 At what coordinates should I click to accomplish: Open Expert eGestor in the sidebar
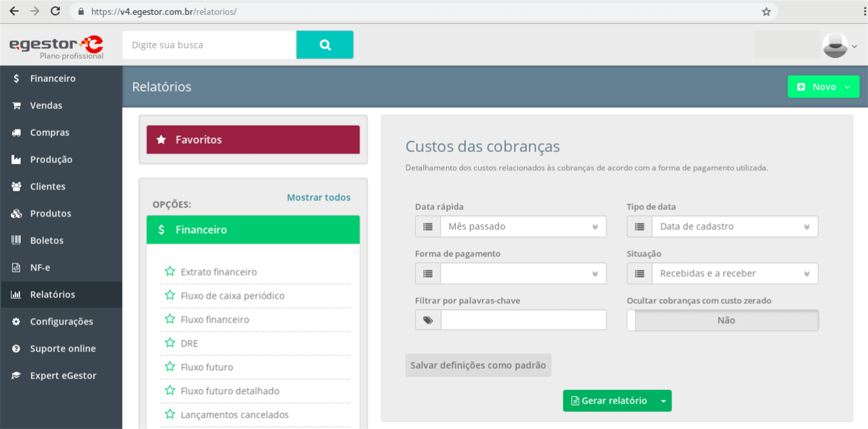61,376
